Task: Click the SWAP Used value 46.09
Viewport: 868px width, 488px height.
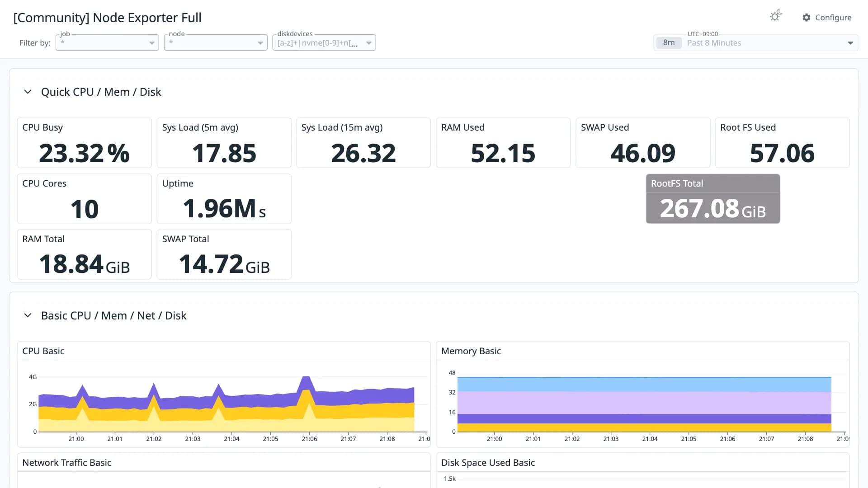Action: tap(643, 153)
